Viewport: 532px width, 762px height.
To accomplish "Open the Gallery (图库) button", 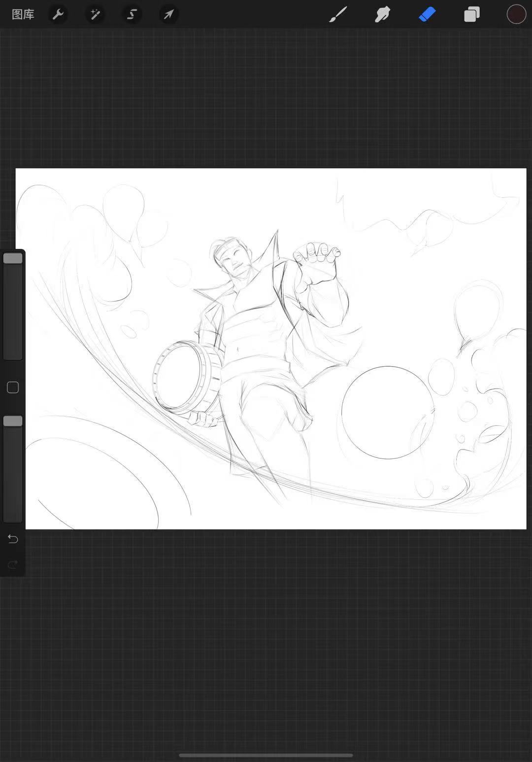I will [x=23, y=14].
